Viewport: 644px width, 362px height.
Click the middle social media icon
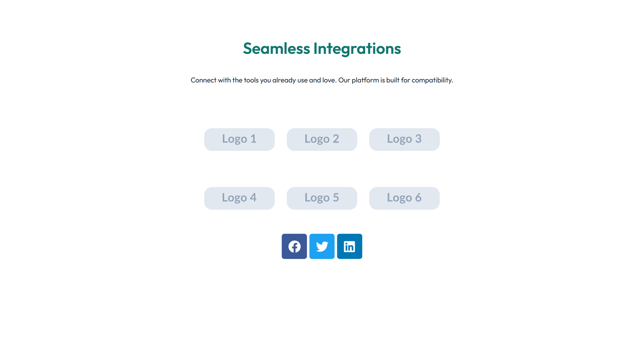click(x=322, y=246)
